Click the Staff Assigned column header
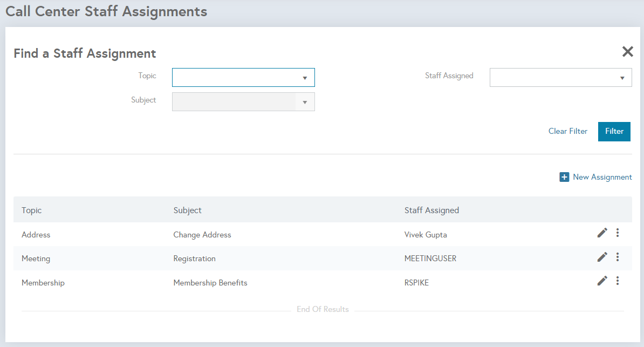Viewport: 644px width, 347px height. 431,210
